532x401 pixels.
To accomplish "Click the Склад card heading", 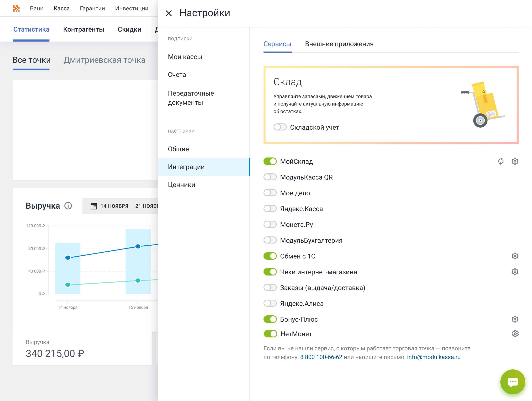I will click(x=287, y=82).
